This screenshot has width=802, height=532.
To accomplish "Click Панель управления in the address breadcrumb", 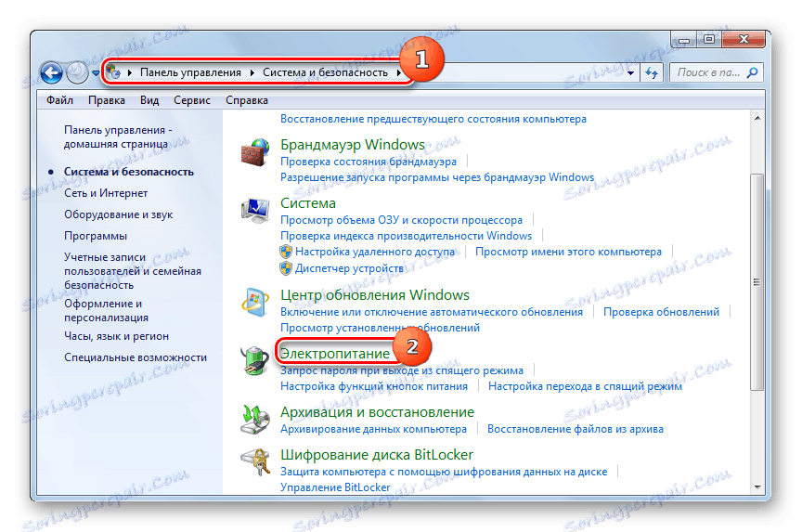I will (190, 72).
